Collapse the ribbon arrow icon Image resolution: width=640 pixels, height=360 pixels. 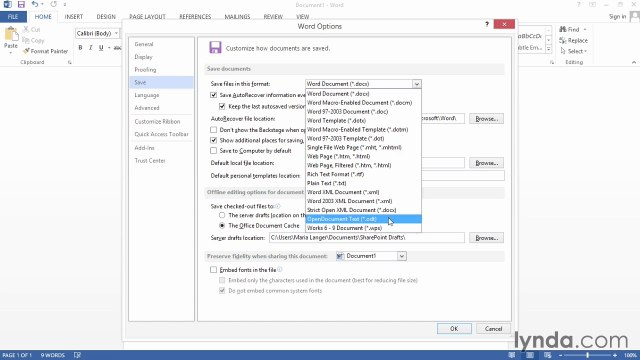[633, 62]
